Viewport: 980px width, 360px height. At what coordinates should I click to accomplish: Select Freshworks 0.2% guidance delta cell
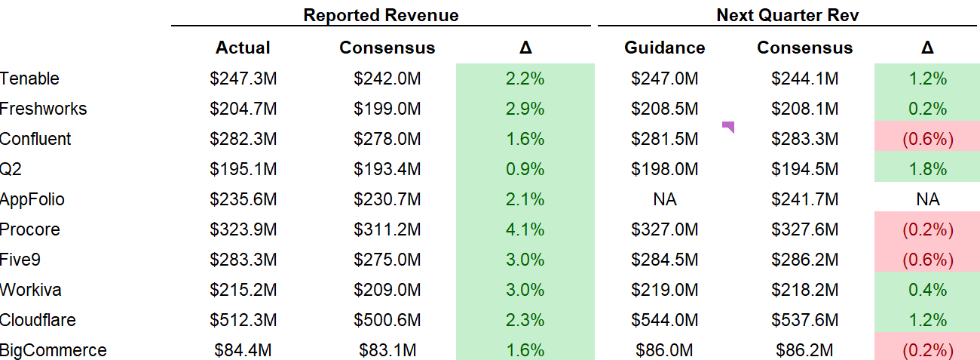(927, 109)
